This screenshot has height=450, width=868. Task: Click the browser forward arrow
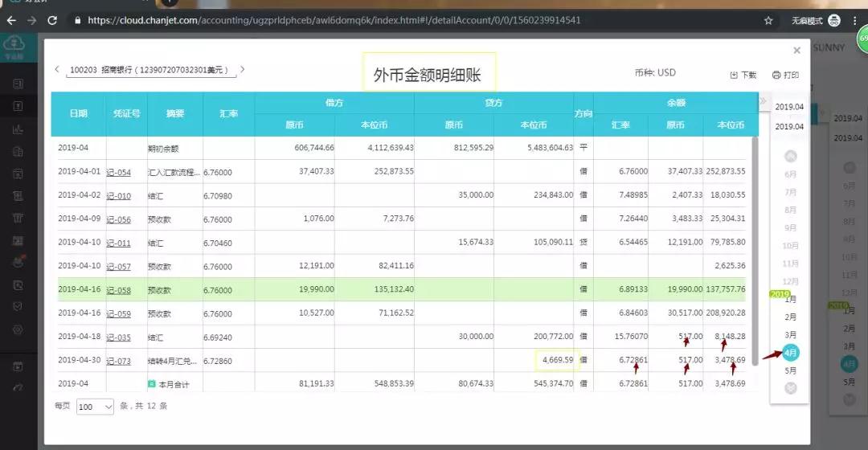pyautogui.click(x=31, y=20)
